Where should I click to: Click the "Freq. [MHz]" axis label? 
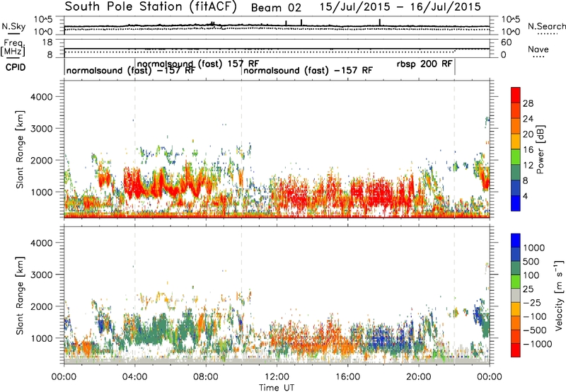(13, 47)
